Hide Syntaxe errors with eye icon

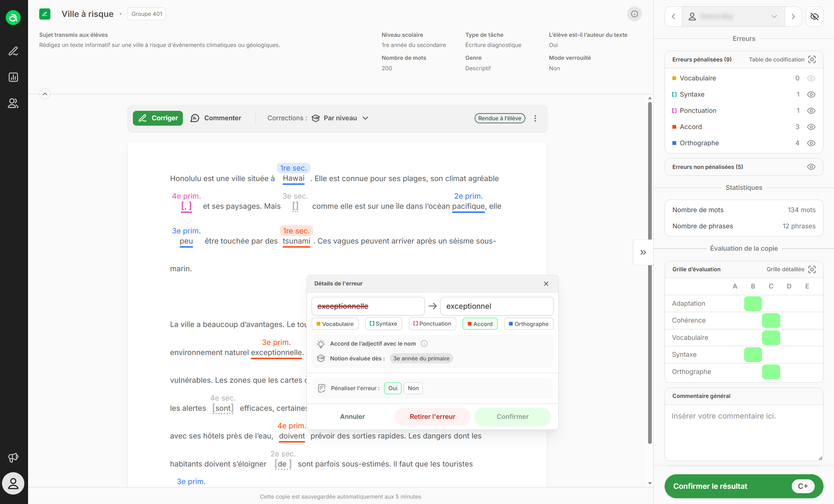click(x=811, y=94)
